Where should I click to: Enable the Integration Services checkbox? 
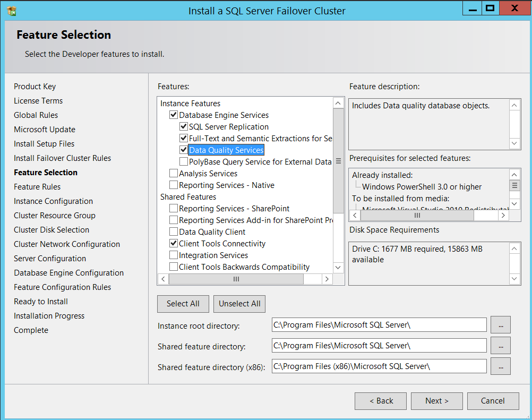point(174,255)
